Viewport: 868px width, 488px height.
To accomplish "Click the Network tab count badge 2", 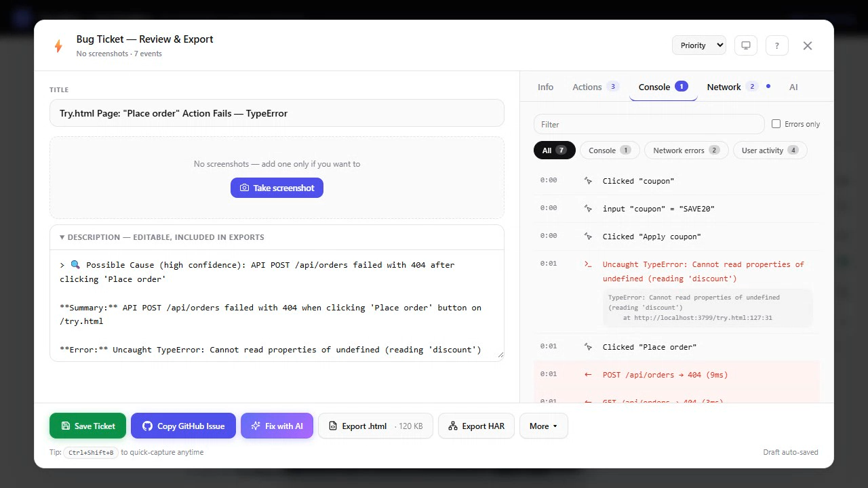I will point(751,87).
